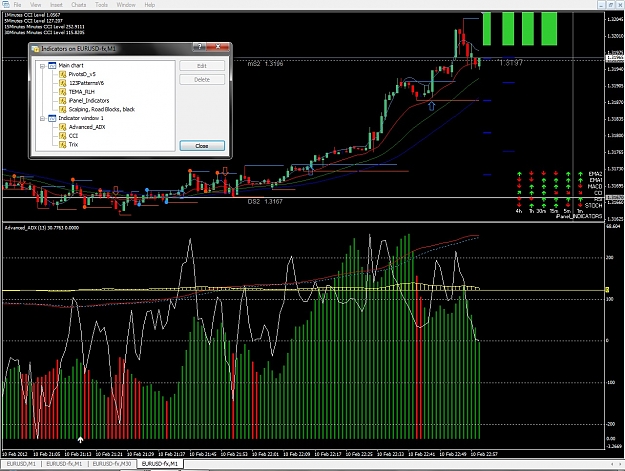Click the Close button in dialog
The height and width of the screenshot is (471, 625).
click(x=202, y=146)
